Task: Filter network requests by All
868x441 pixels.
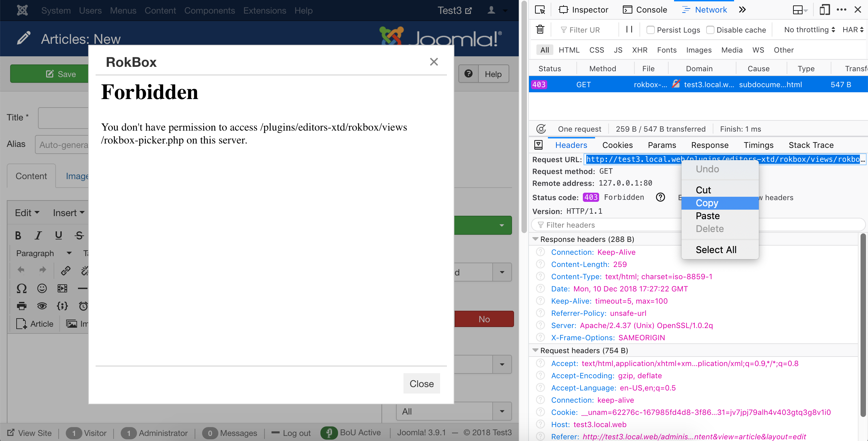Action: pos(545,50)
